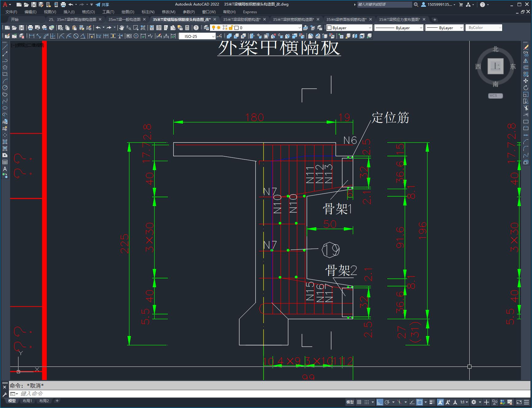Select the Hatch tool in the draw toolbar
This screenshot has width=532, height=408.
pos(5,142)
